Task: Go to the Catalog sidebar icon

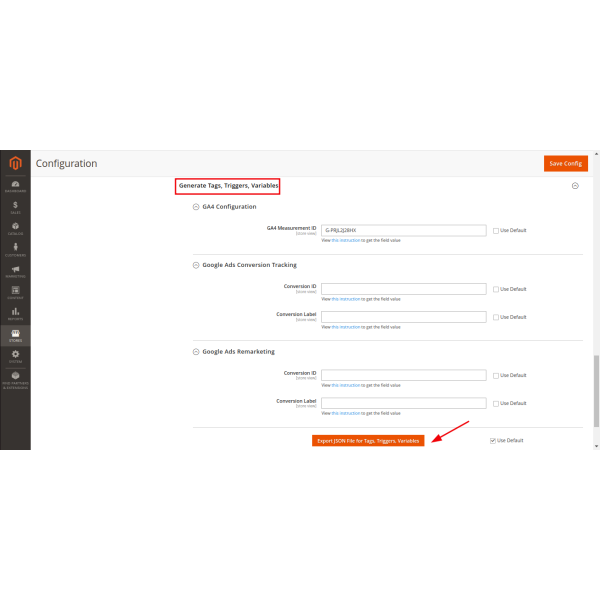Action: 15,228
